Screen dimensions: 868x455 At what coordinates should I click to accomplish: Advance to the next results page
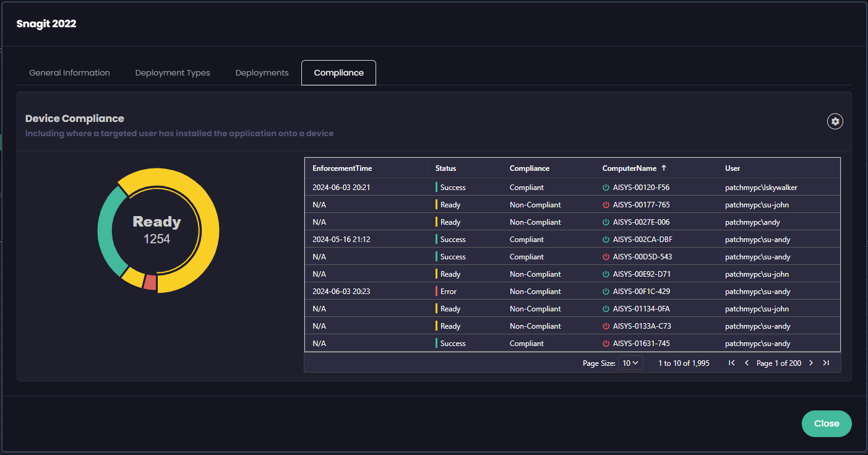(811, 363)
